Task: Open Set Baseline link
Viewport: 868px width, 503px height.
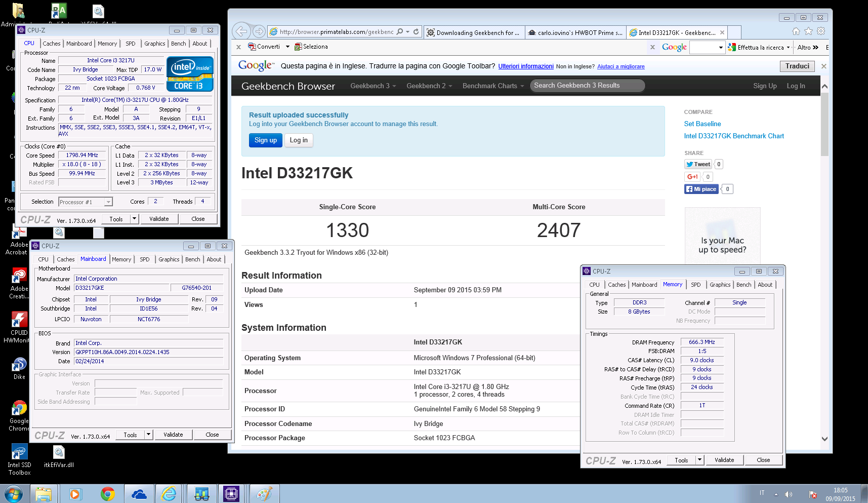Action: tap(702, 124)
